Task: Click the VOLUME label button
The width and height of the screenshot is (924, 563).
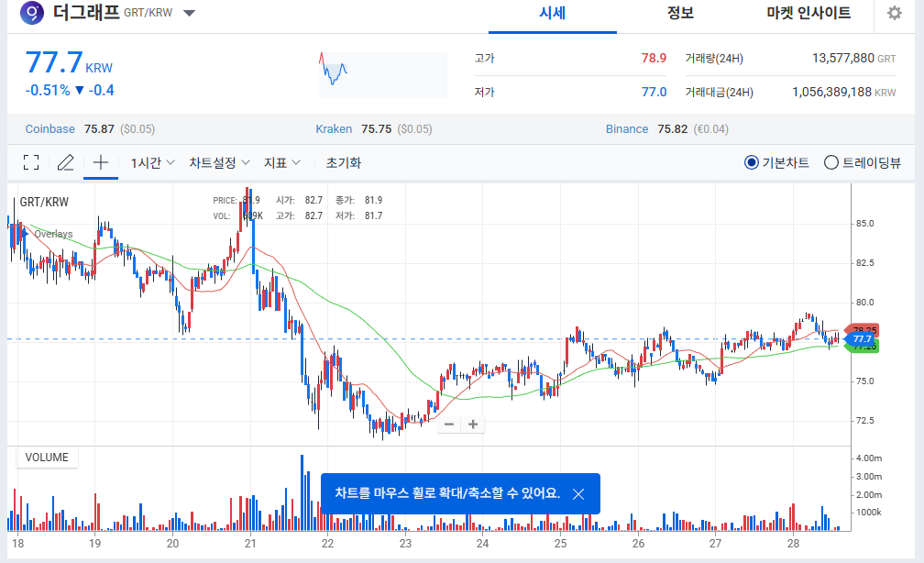Action: coord(46,458)
